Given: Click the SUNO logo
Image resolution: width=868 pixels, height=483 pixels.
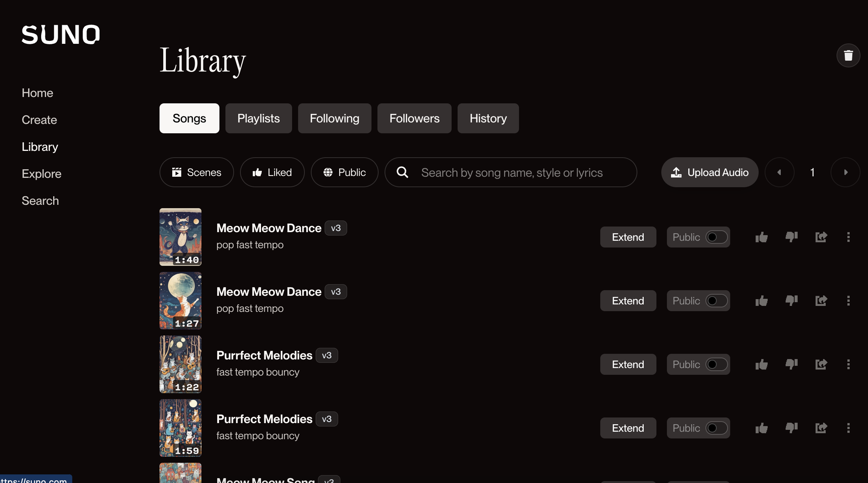Looking at the screenshot, I should pyautogui.click(x=61, y=34).
